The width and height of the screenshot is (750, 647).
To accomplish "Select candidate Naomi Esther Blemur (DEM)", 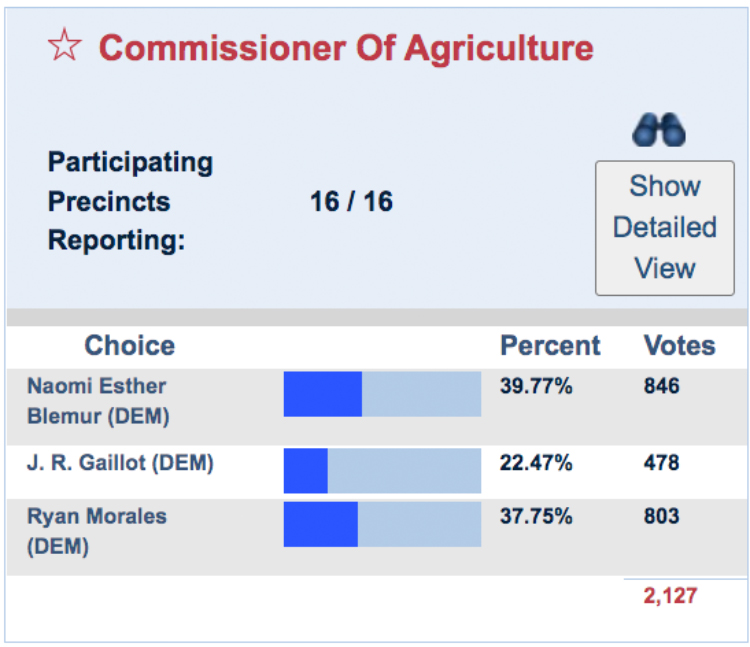I will pyautogui.click(x=97, y=401).
